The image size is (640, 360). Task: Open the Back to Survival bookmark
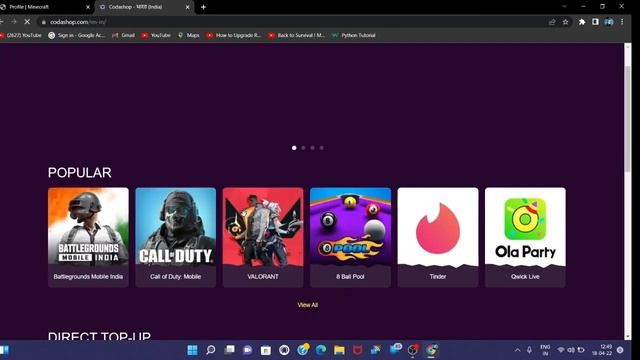click(x=297, y=36)
